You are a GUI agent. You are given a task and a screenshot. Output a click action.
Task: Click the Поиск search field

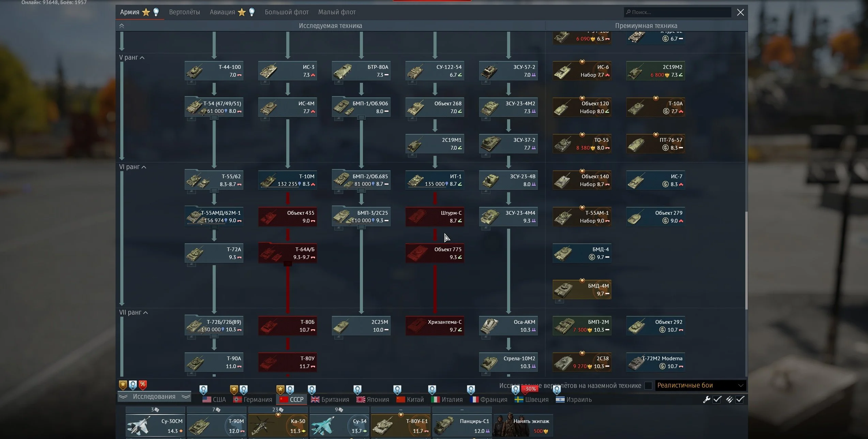[678, 12]
